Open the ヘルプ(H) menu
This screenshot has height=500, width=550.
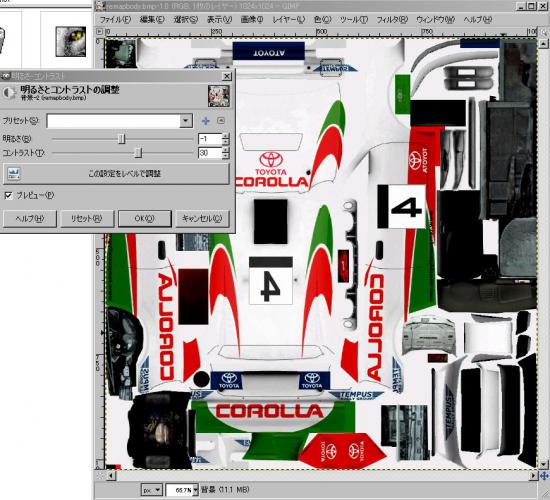478,20
